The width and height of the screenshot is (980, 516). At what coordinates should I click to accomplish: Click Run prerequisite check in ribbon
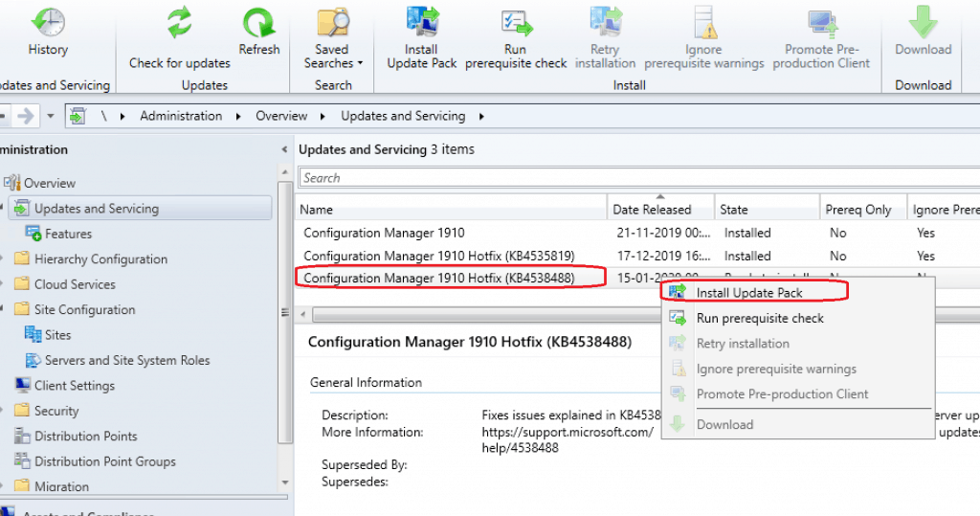[x=516, y=38]
